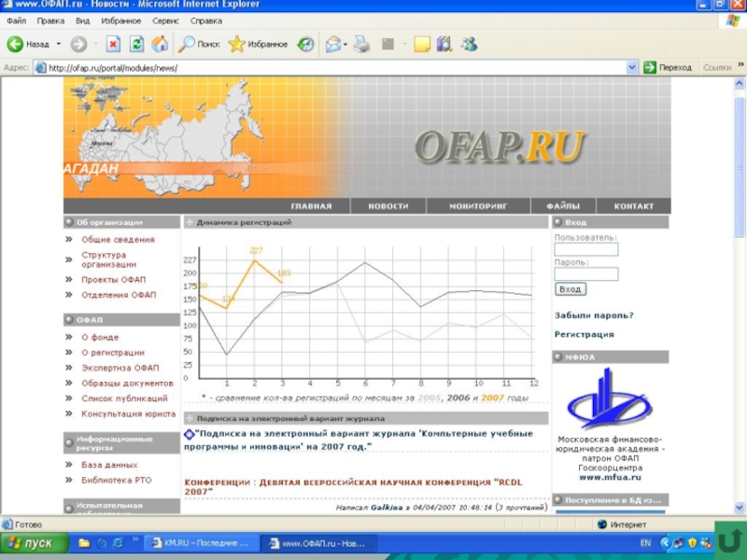Click the page icon in address bar
The height and width of the screenshot is (560, 747).
click(41, 67)
